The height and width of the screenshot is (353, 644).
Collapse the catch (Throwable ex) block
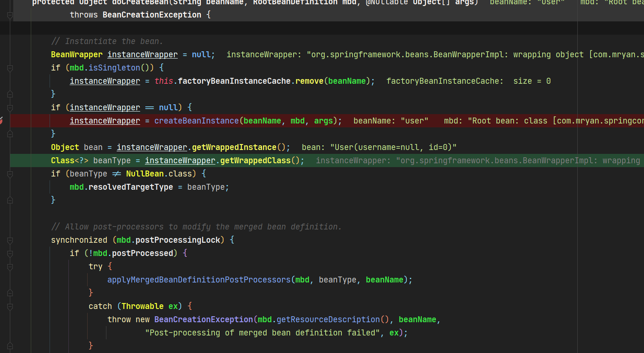(x=10, y=306)
